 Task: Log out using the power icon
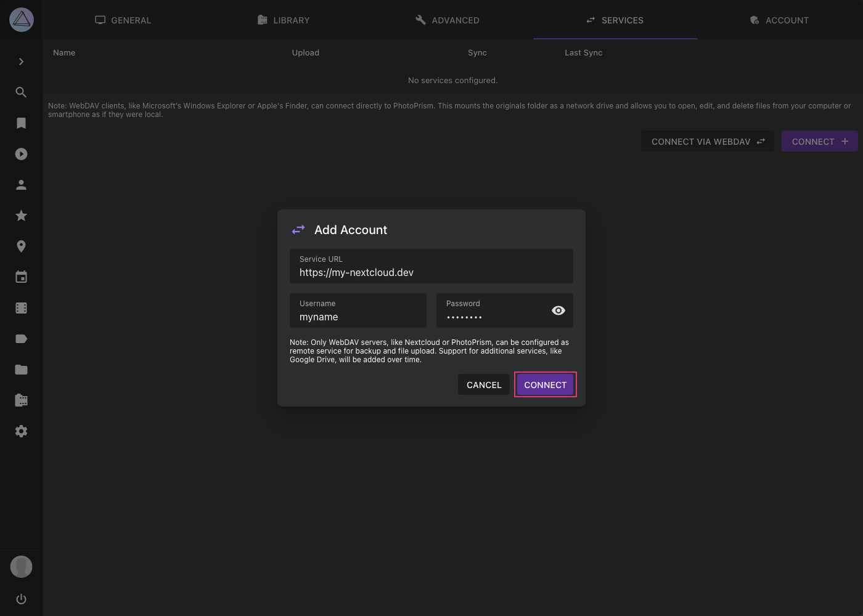(x=21, y=598)
